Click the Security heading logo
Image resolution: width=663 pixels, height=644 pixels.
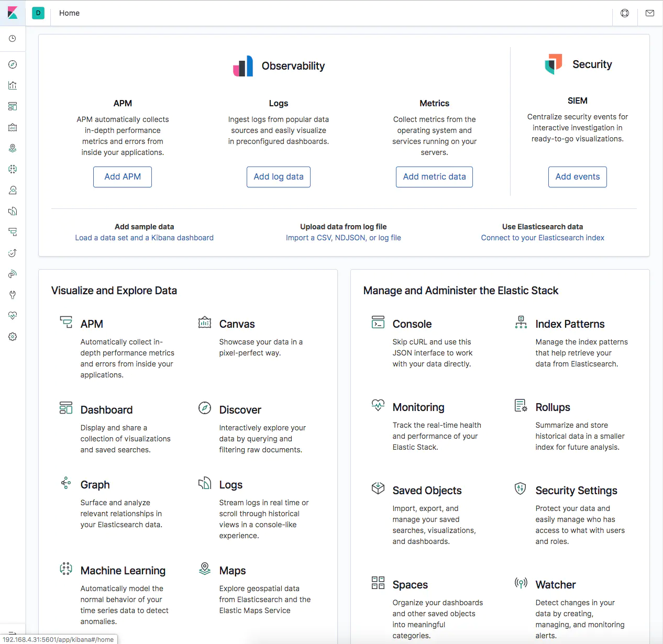[554, 64]
